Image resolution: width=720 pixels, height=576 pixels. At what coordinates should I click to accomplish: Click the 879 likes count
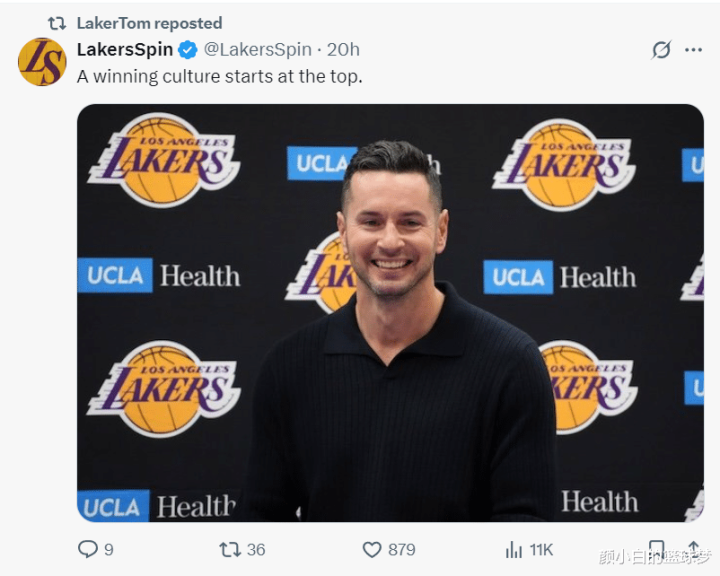(401, 549)
